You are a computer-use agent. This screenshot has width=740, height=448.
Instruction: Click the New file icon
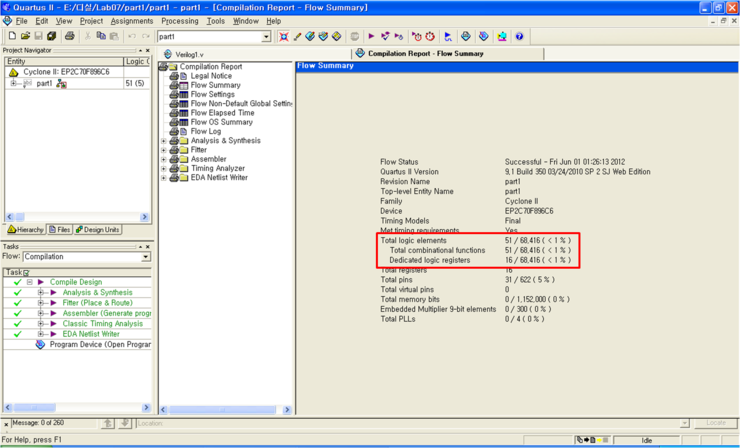click(x=11, y=36)
